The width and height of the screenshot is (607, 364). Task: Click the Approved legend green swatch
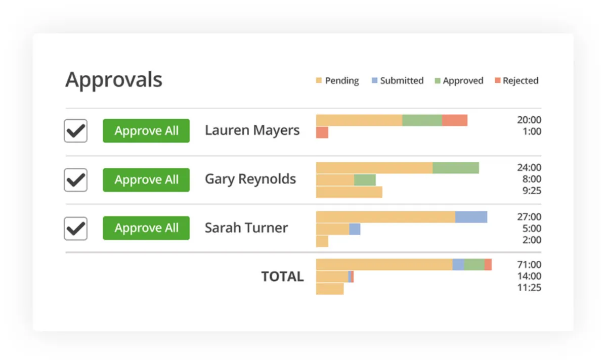(x=437, y=81)
